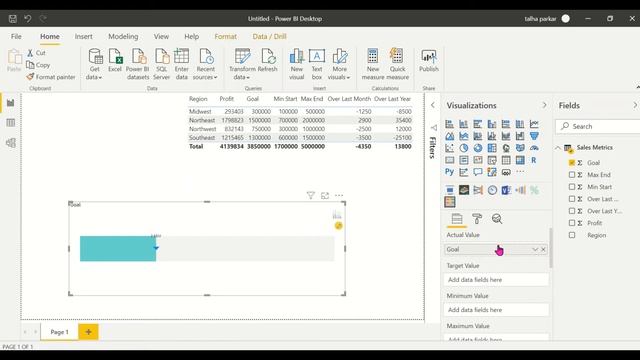Open the File menu
The height and width of the screenshot is (360, 640).
pyautogui.click(x=16, y=36)
